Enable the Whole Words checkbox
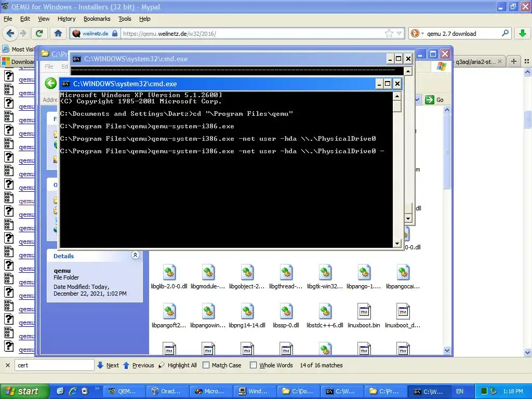This screenshot has height=399, width=532. coord(253,365)
